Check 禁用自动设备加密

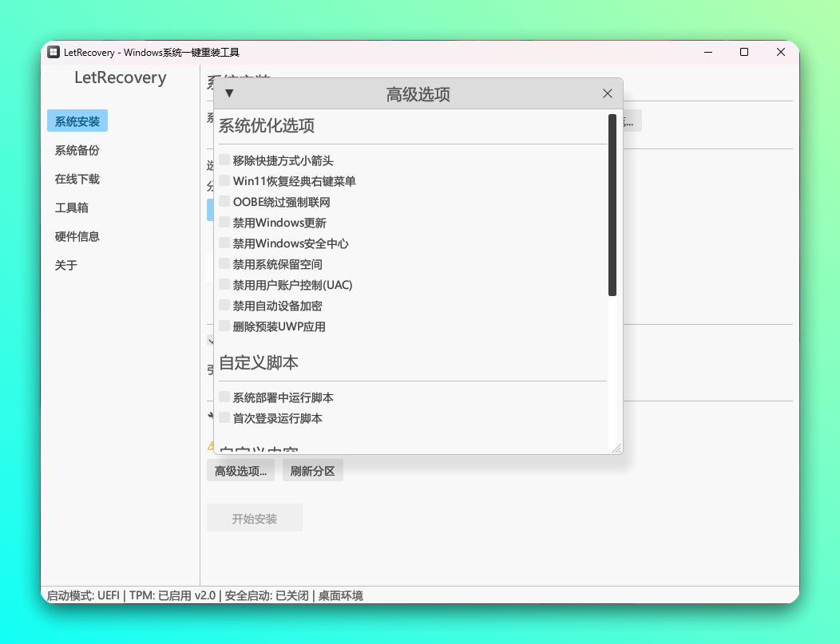[224, 306]
